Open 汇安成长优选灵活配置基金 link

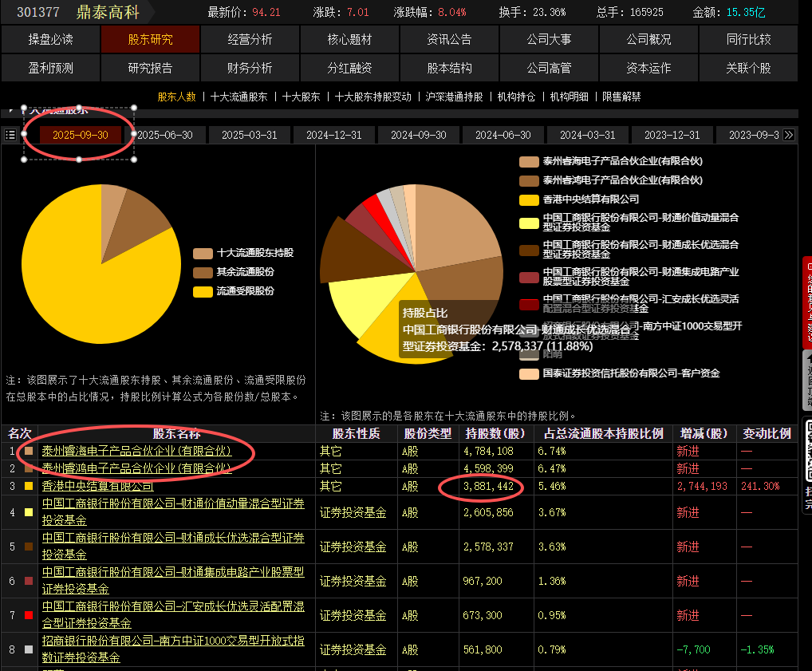173,614
